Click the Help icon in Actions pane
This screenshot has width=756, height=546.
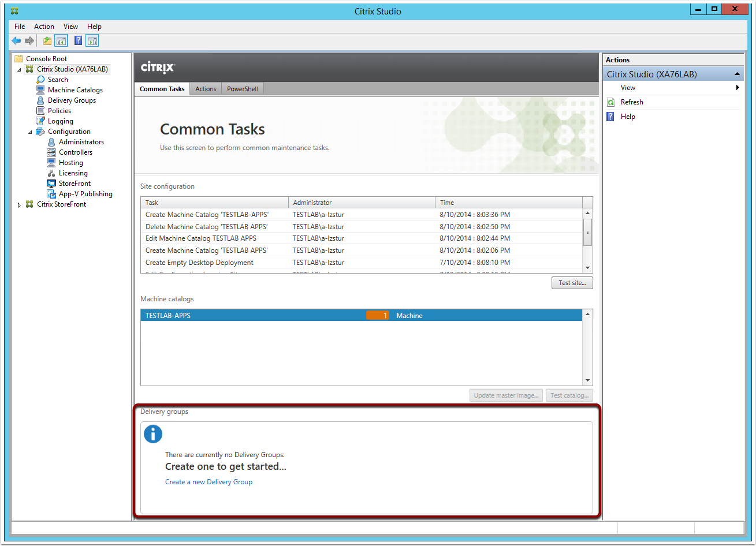point(611,117)
